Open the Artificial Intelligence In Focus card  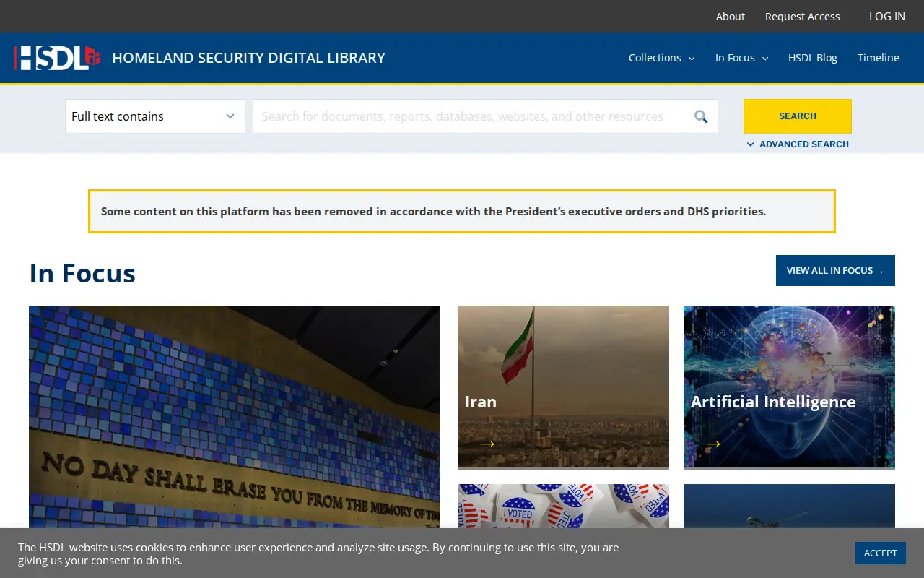point(789,387)
